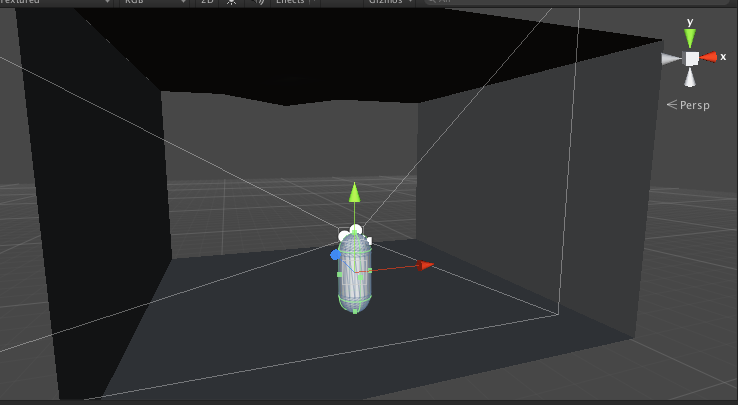The height and width of the screenshot is (405, 738).
Task: Open the Textured draw mode dropdown
Action: (x=56, y=2)
